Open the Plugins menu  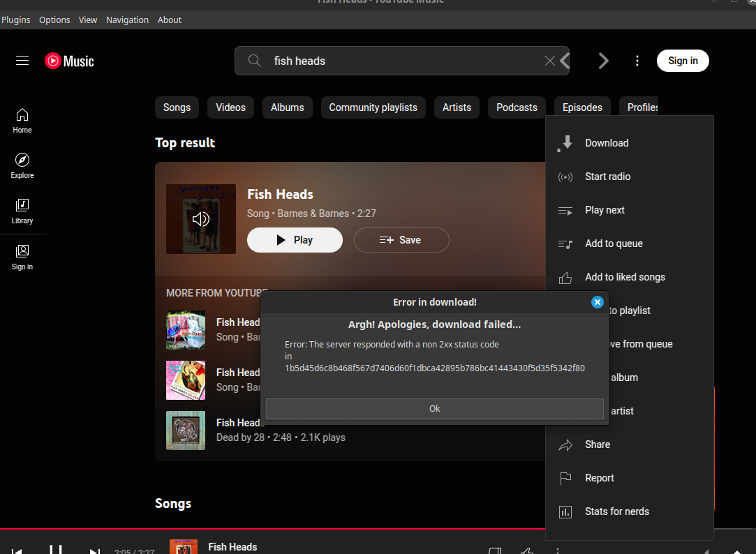16,20
